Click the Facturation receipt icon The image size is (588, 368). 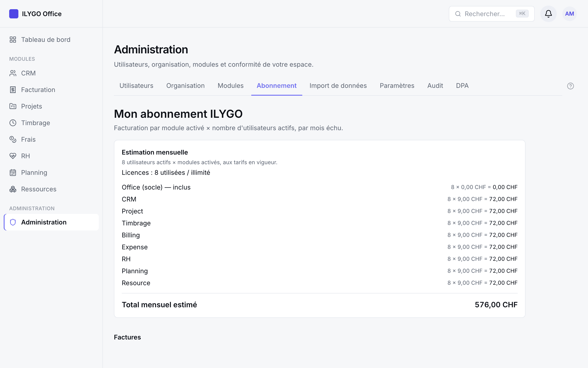13,89
